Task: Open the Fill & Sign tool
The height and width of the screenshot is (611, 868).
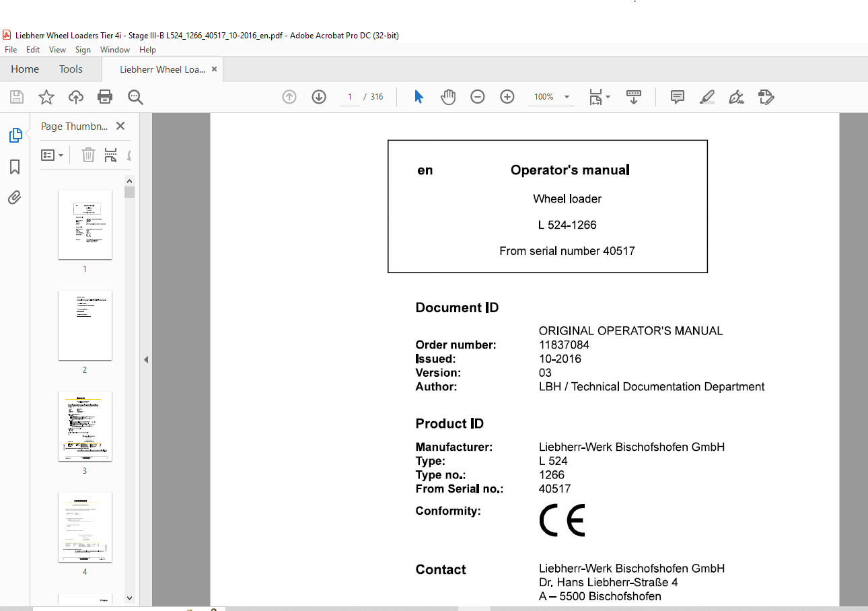Action: click(x=736, y=97)
